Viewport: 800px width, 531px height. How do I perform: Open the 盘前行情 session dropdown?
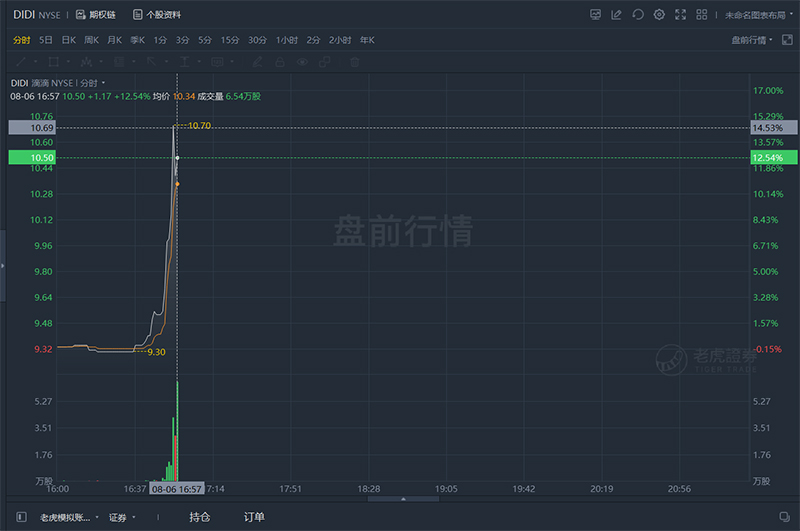pyautogui.click(x=752, y=40)
